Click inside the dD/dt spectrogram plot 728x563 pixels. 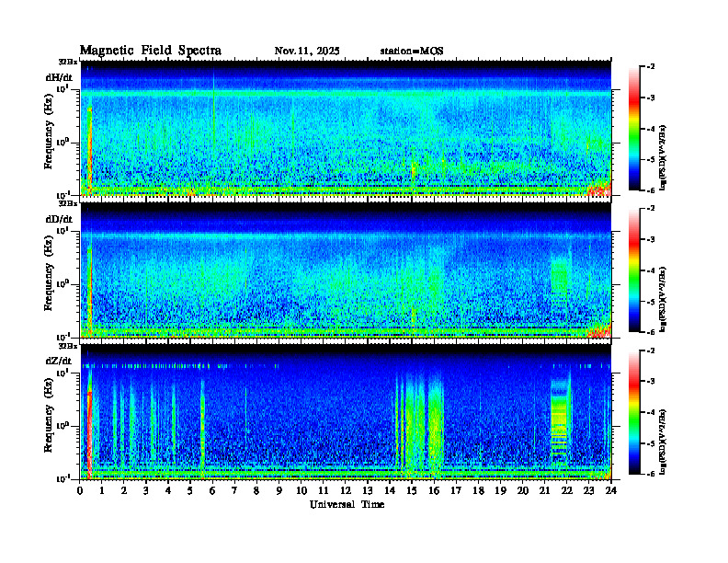pyautogui.click(x=346, y=270)
